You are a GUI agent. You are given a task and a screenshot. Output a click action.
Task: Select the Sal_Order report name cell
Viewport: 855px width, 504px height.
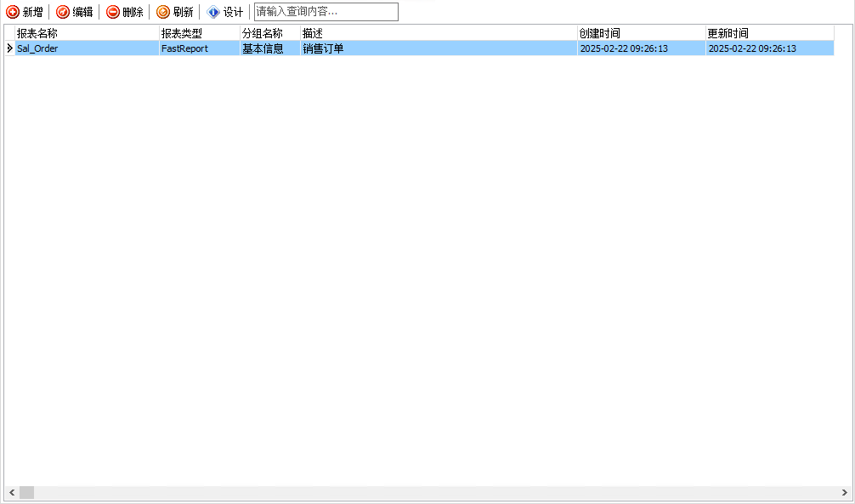[x=88, y=48]
